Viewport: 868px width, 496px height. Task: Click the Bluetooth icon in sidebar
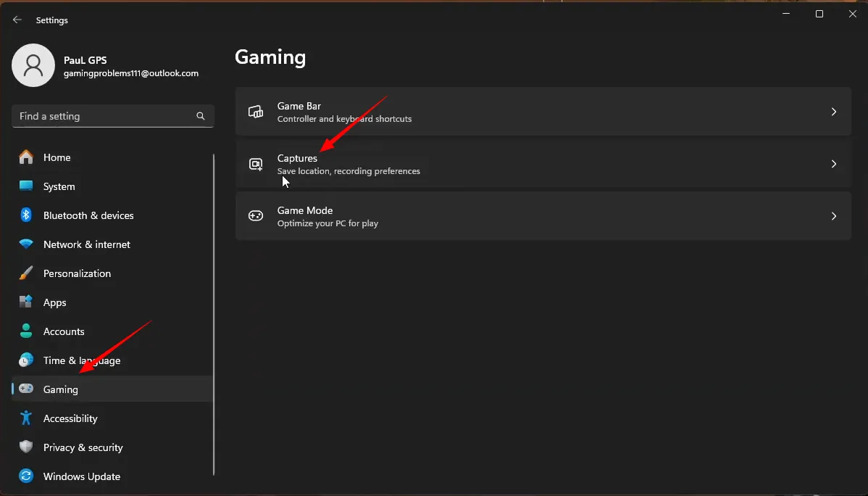pyautogui.click(x=26, y=215)
